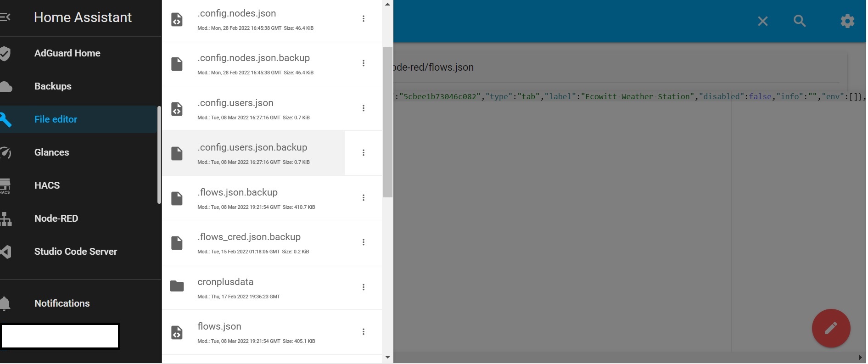Click the red pencil edit button
868x364 pixels.
click(x=831, y=328)
